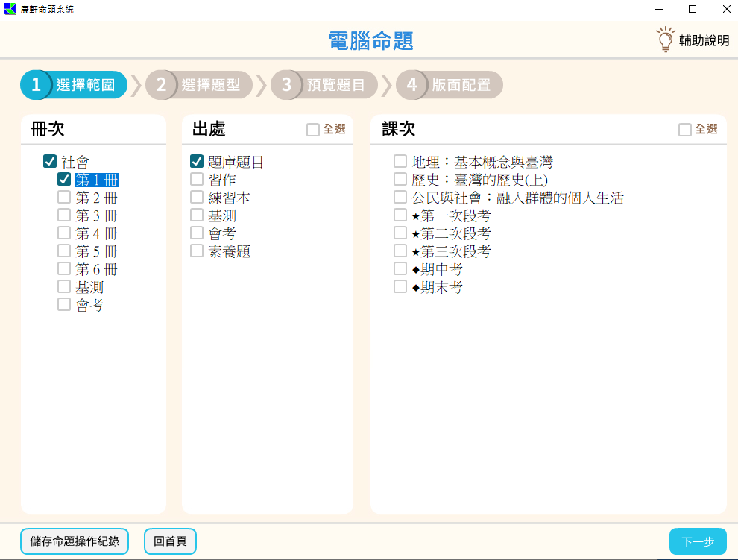Check the 第 2 冊 volume

[64, 197]
